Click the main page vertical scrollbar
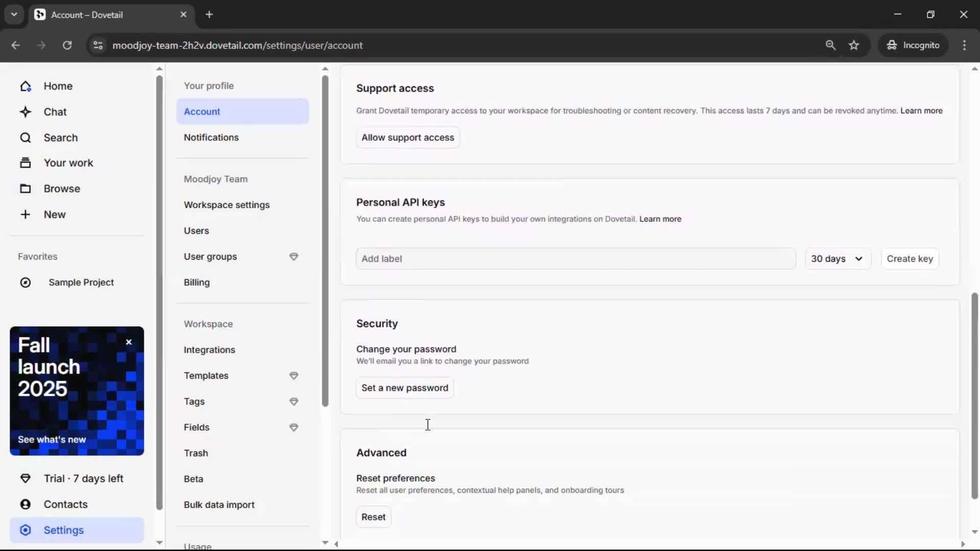Viewport: 980px width, 551px height. [974, 395]
